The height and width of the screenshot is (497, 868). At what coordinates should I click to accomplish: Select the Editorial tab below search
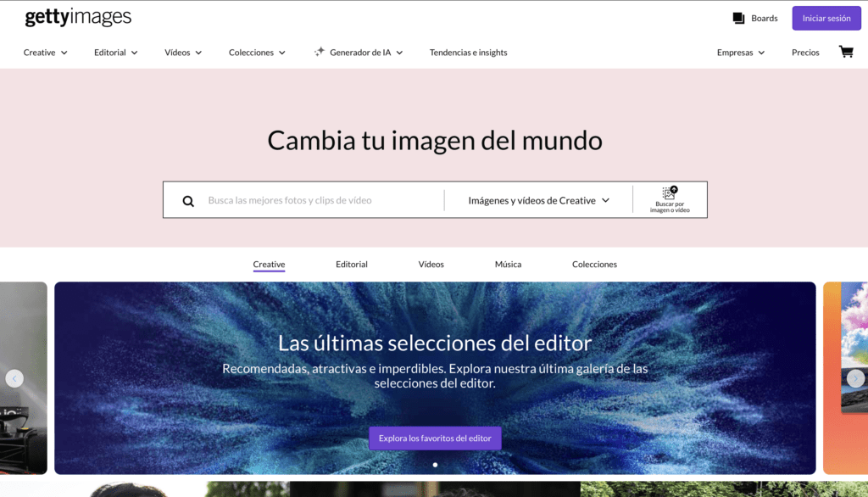pyautogui.click(x=351, y=265)
